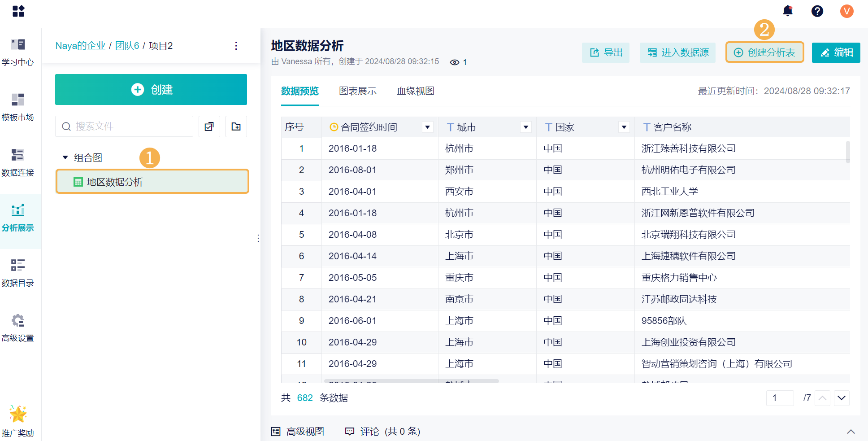Open the project more-options kebab menu
The image size is (868, 441).
[236, 46]
